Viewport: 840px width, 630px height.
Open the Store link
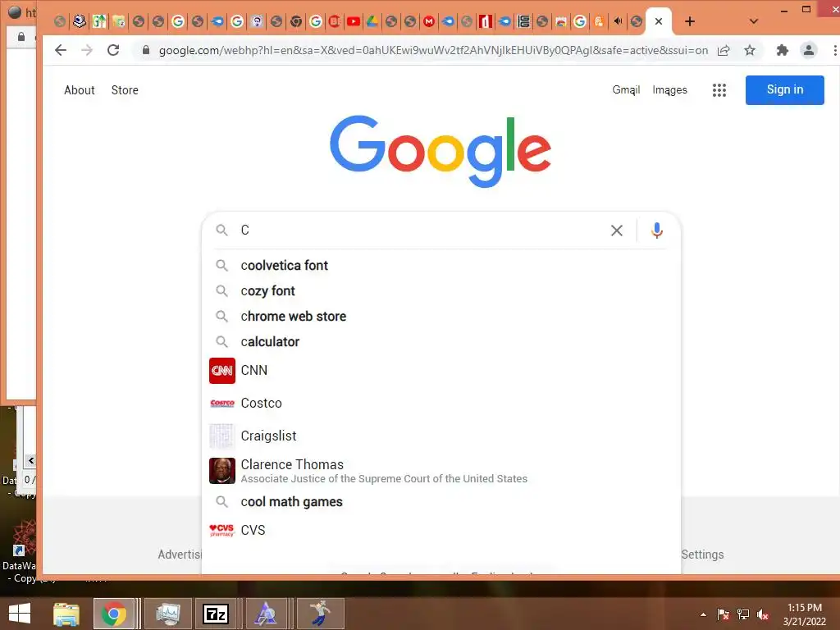[x=125, y=90]
